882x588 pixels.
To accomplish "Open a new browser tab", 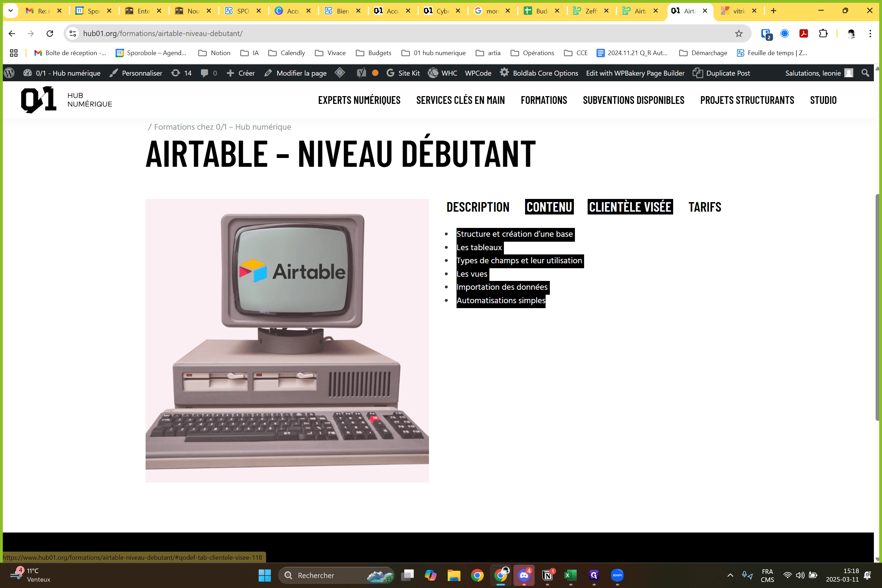I will 773,11.
